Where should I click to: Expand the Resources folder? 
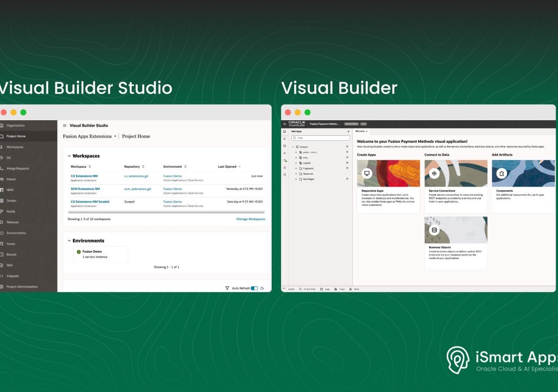296,173
